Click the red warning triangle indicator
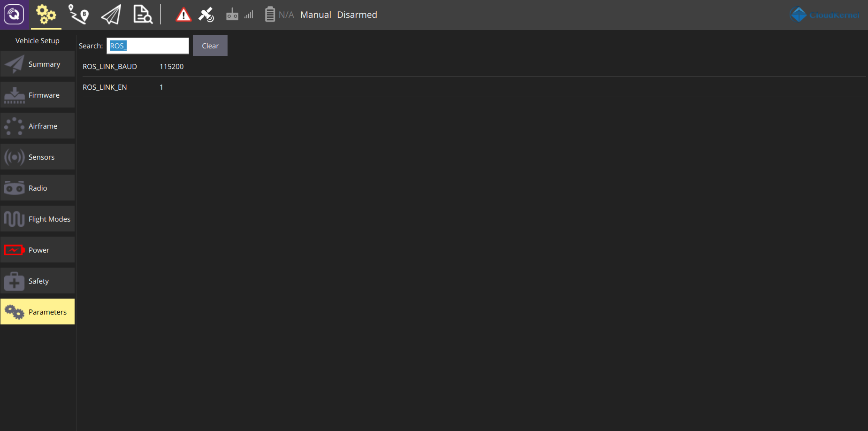 click(x=183, y=15)
